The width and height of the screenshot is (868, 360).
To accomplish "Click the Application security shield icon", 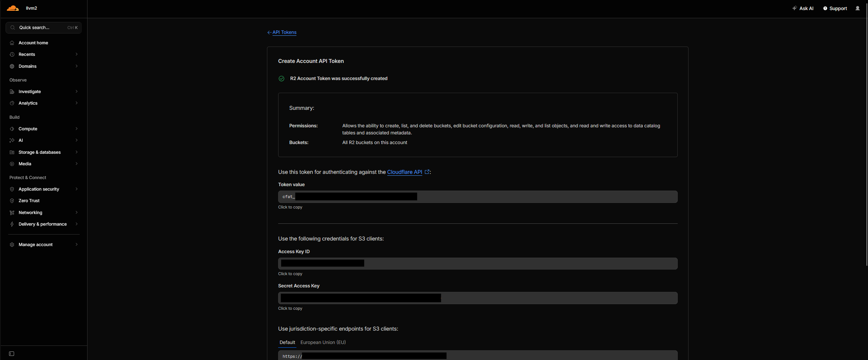I will (x=12, y=189).
